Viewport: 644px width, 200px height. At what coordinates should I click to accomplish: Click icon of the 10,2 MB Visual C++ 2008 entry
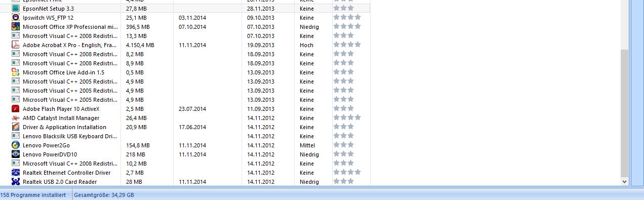coord(16,164)
